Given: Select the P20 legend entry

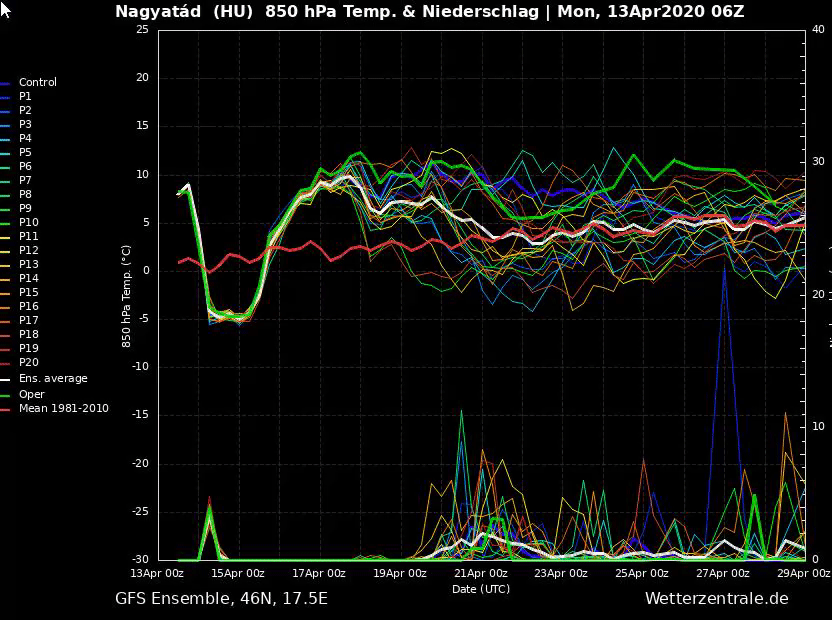Looking at the screenshot, I should [x=28, y=363].
